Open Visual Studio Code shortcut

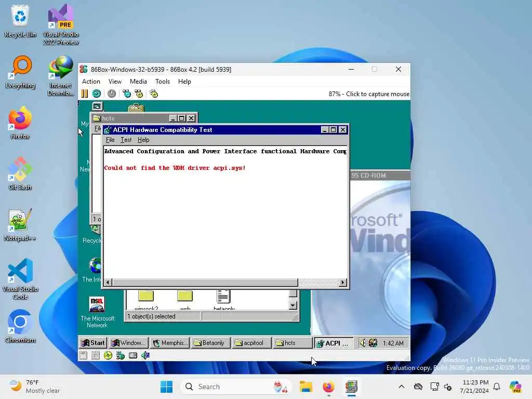pos(20,279)
